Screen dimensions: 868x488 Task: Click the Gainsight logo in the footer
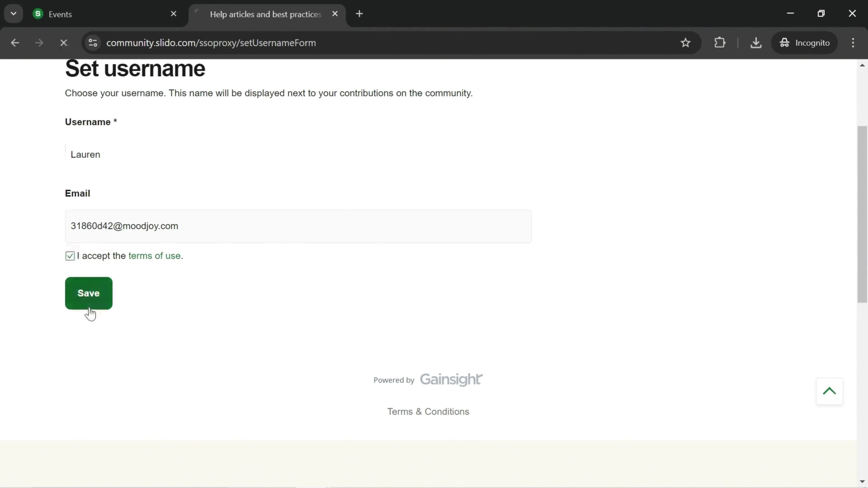pyautogui.click(x=451, y=380)
